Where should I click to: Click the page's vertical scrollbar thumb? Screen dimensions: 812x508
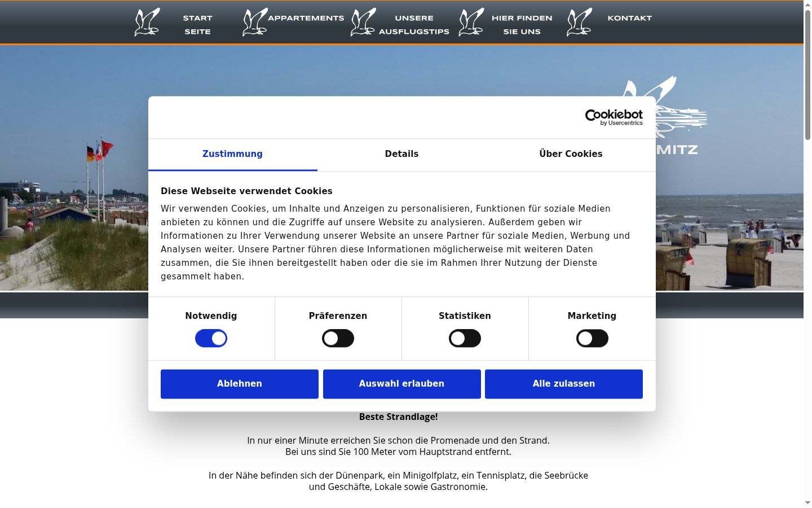[x=807, y=75]
